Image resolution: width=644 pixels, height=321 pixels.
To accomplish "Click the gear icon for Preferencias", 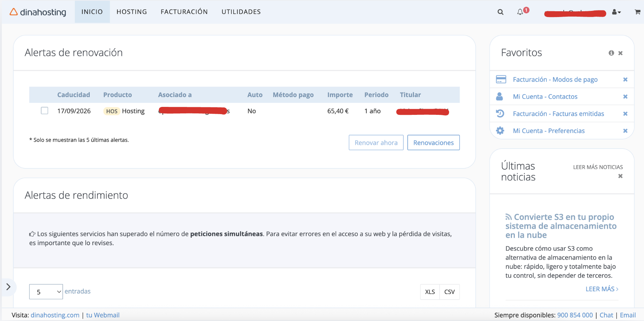I will click(500, 131).
